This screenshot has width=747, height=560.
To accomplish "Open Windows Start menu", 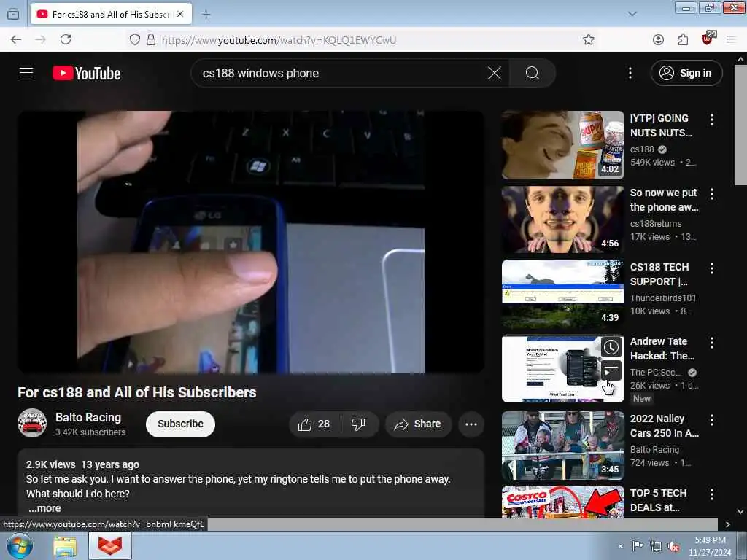I will click(20, 545).
